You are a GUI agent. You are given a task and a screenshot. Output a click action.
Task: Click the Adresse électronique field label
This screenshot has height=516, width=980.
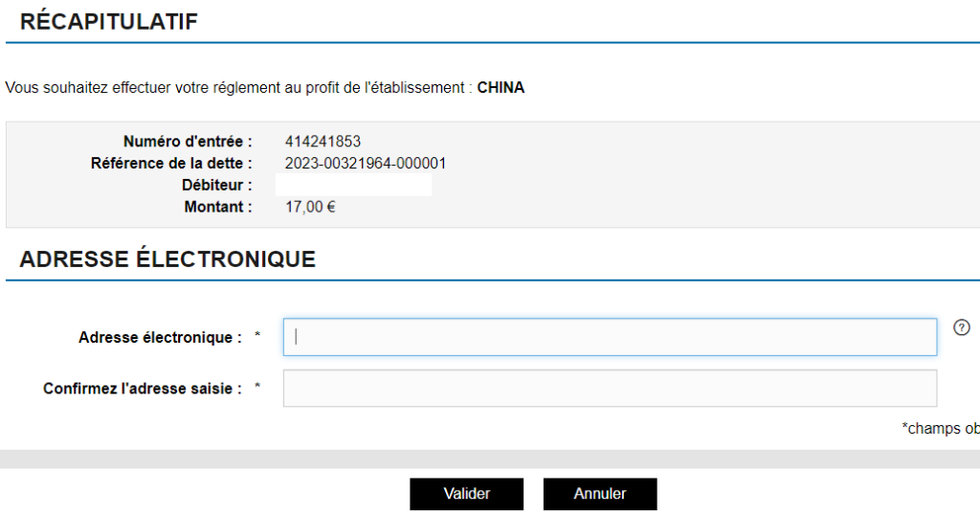click(160, 337)
